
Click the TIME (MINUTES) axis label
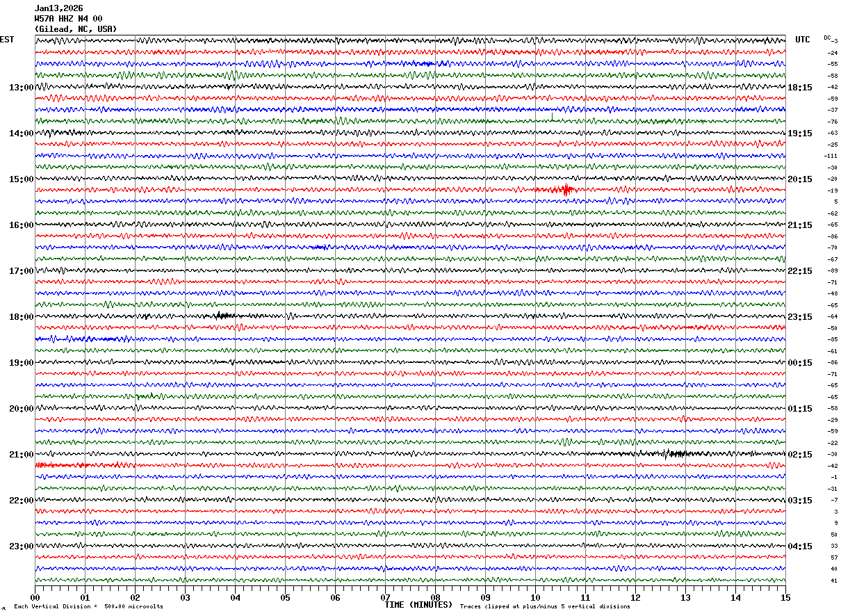(x=418, y=605)
